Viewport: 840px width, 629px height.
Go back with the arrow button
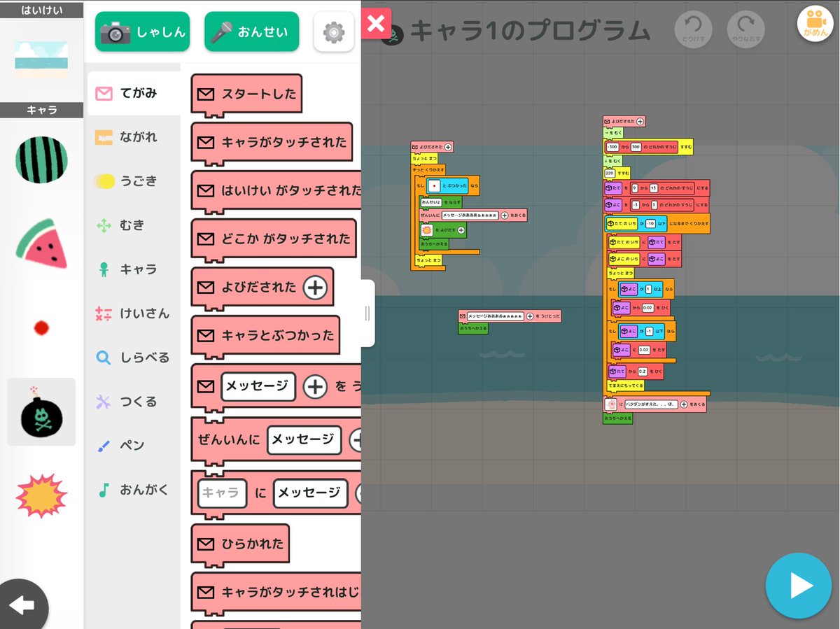22,605
